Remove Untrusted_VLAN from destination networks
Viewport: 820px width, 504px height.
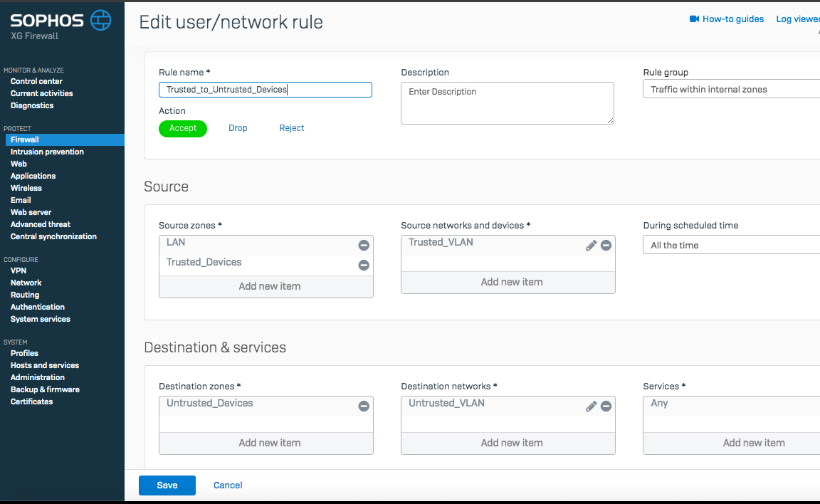[606, 406]
